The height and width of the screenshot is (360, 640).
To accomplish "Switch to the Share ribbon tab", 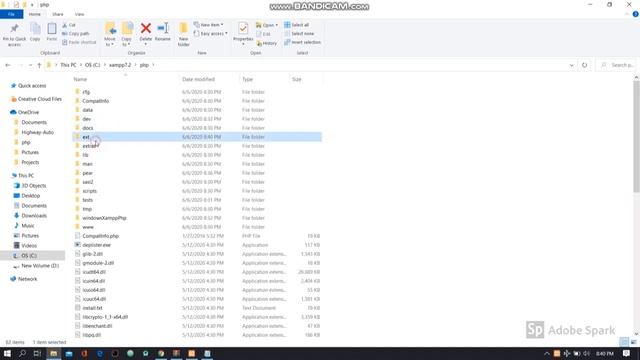I will coord(58,14).
